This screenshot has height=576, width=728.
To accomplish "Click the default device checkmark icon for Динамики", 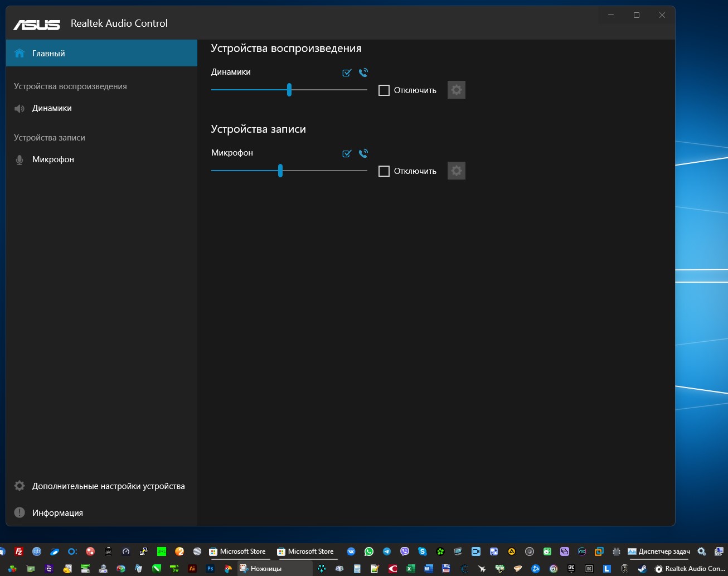I will pyautogui.click(x=347, y=72).
